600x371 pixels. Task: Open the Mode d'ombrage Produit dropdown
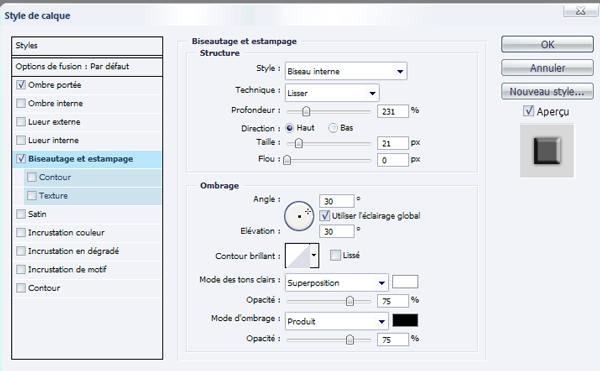pos(337,321)
